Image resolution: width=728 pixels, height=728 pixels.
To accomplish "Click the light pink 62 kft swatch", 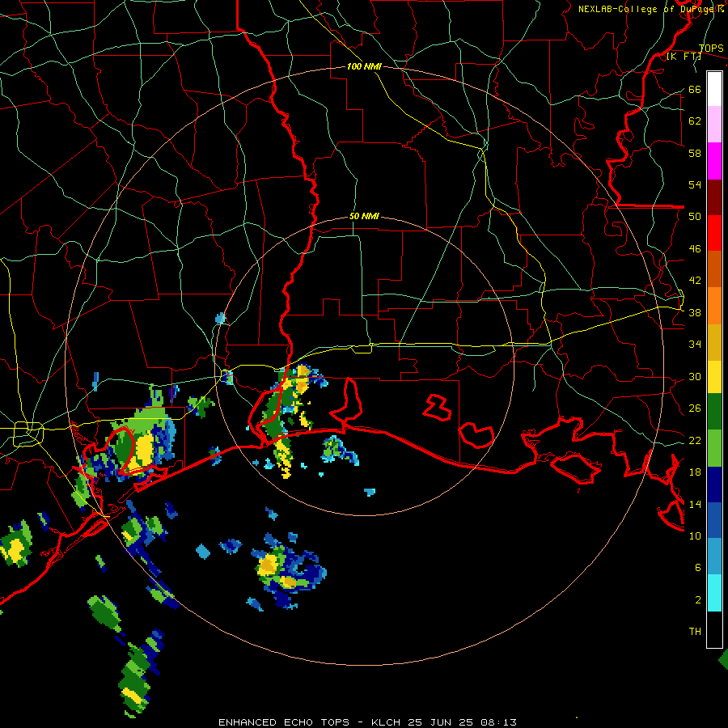I will click(x=714, y=125).
